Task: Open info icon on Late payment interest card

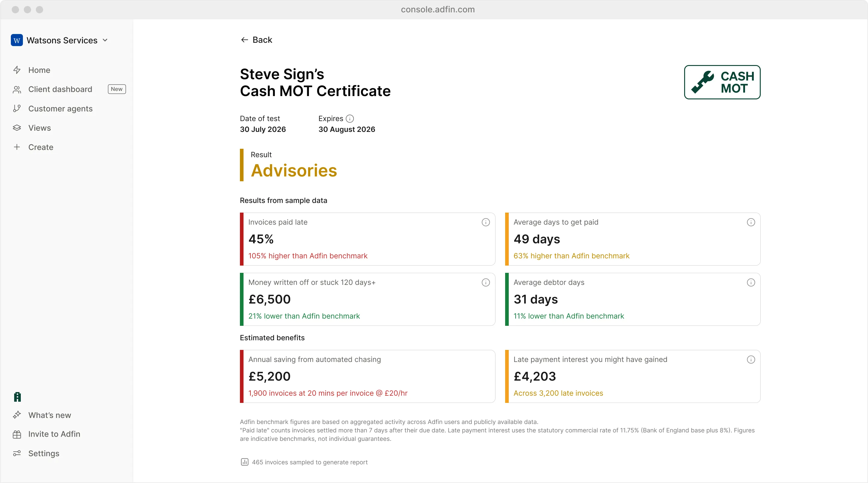Action: (751, 360)
